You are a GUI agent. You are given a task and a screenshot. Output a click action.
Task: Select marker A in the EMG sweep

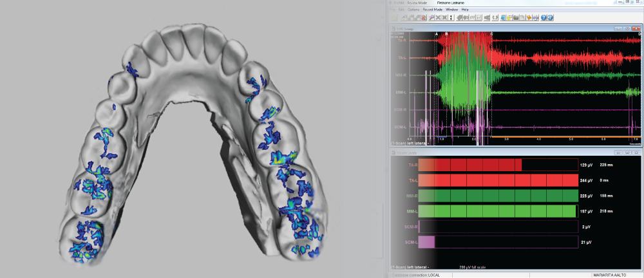point(437,34)
